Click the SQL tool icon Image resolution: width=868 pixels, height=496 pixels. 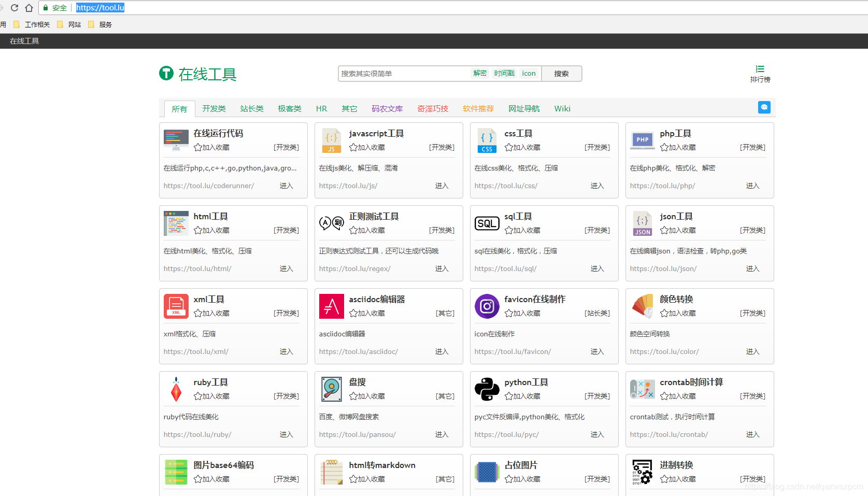[x=487, y=223]
